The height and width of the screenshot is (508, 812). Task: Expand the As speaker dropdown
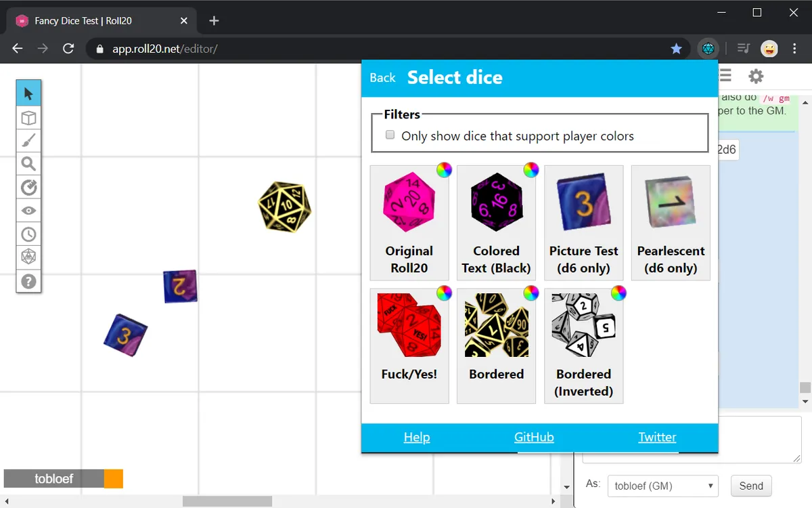[662, 486]
